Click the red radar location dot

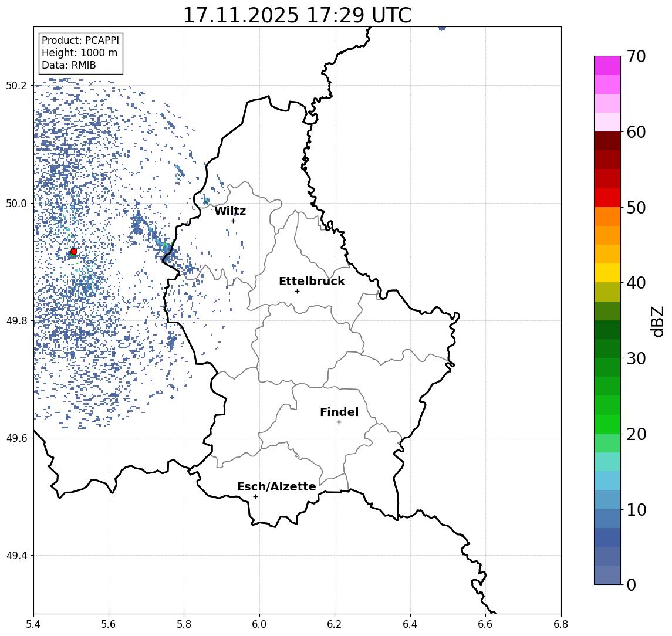(74, 252)
